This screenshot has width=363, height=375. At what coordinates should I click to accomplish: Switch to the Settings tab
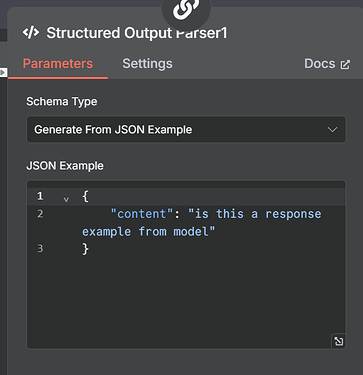(x=147, y=64)
